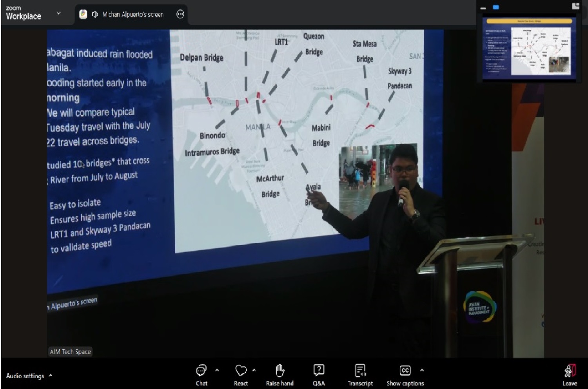Expand the Zoom Workplace dropdown
588x389 pixels.
(58, 13)
